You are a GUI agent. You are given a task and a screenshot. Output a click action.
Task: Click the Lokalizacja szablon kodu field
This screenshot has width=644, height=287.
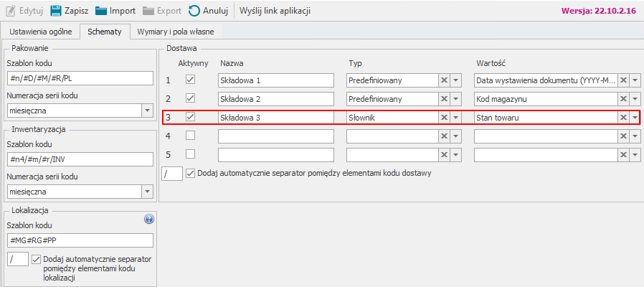pos(79,240)
